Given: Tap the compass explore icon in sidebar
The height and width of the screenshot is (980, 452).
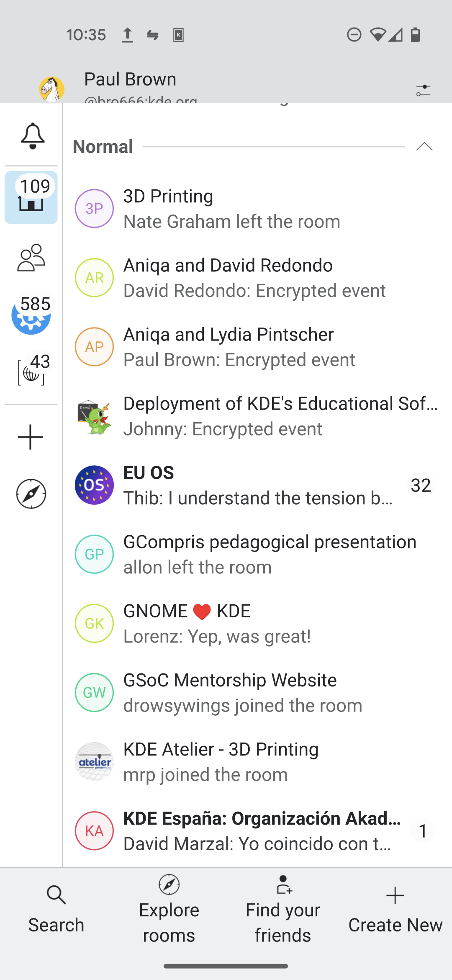Looking at the screenshot, I should [x=31, y=494].
